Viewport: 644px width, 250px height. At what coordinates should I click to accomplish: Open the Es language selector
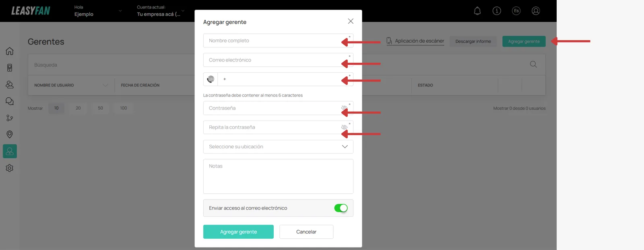(x=516, y=11)
